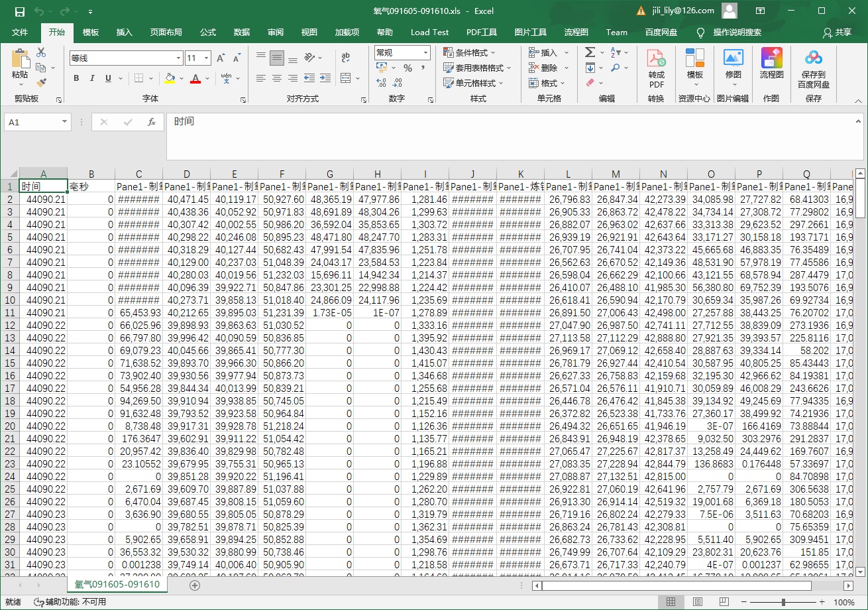The width and height of the screenshot is (868, 610).
Task: Click the wén phonetic guide icon
Action: click(x=226, y=78)
